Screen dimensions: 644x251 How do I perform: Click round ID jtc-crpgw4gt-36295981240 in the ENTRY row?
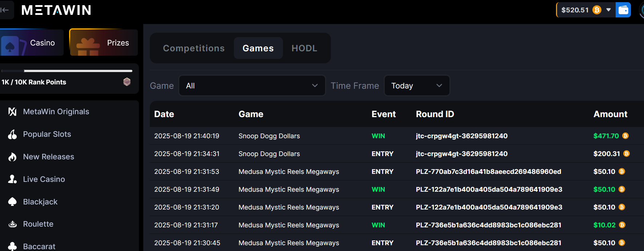tap(462, 154)
